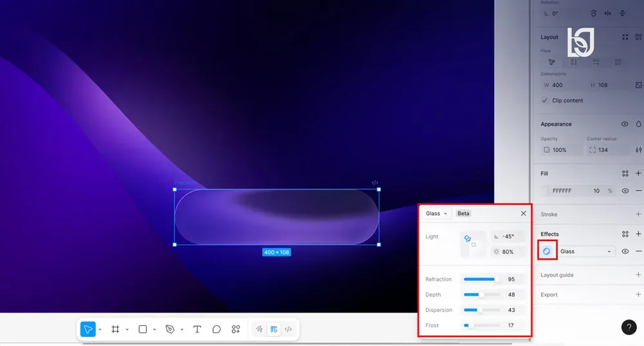
Task: Open the shape tool options arrow
Action: [155, 329]
